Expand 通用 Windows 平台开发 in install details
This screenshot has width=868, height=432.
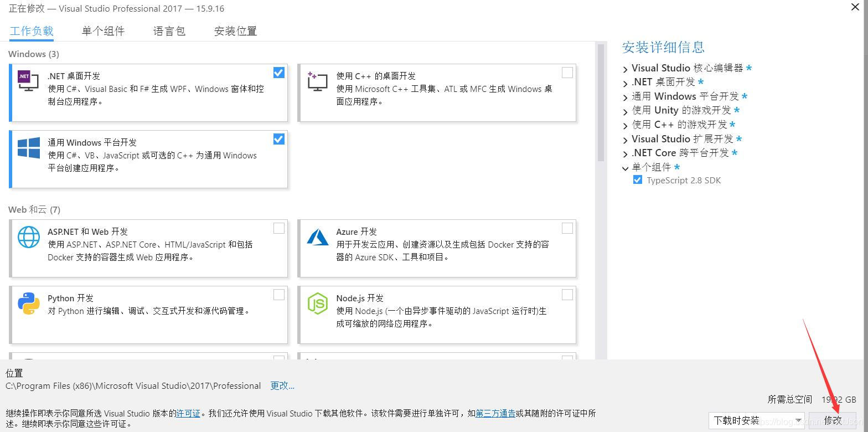[x=626, y=97]
